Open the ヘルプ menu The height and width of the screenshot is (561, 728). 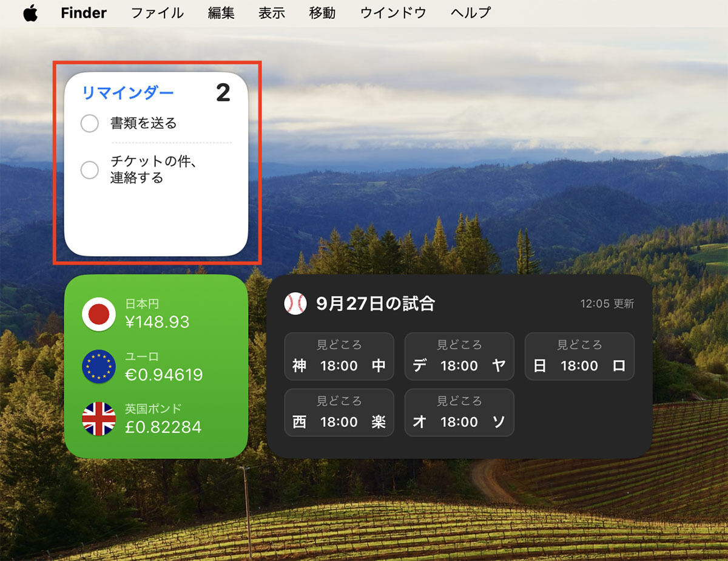471,13
